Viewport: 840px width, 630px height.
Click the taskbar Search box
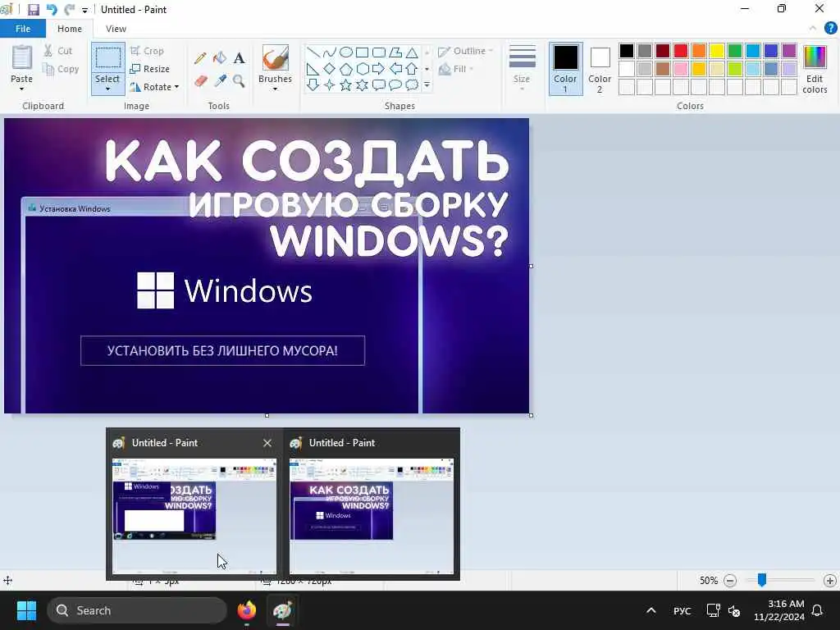[137, 610]
